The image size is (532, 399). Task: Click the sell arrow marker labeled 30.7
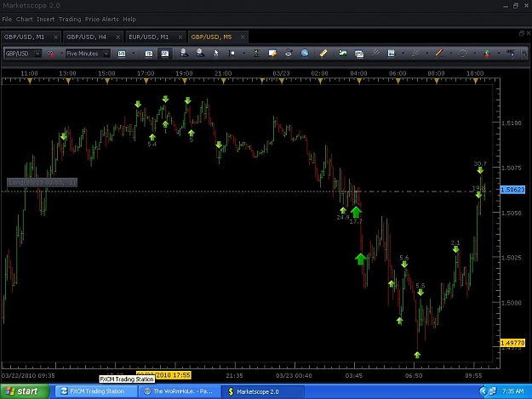pos(480,170)
